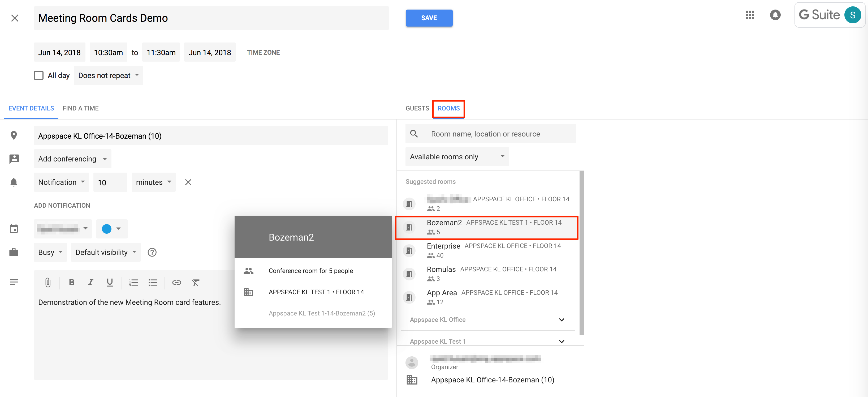Remove the 10-minute notification with the X
The image size is (868, 397).
[x=188, y=182]
